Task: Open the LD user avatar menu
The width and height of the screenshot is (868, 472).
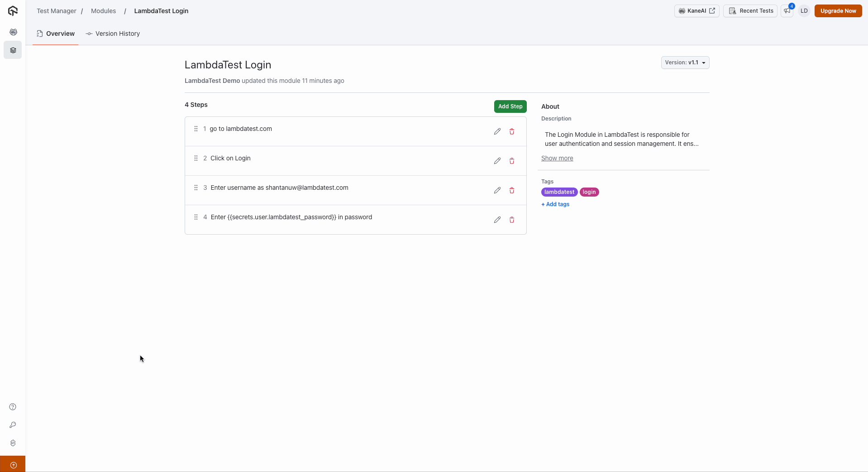Action: (x=804, y=11)
